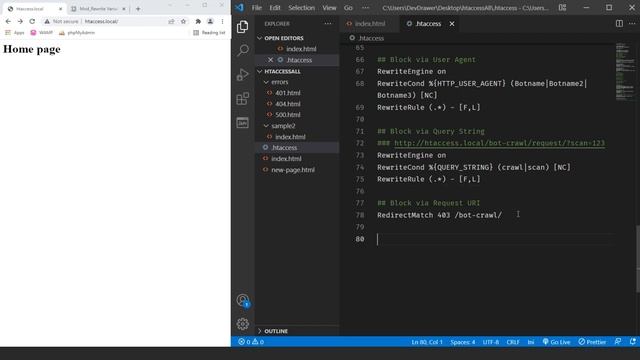The height and width of the screenshot is (360, 640).
Task: Click the code minimap
Action: click(x=625, y=71)
